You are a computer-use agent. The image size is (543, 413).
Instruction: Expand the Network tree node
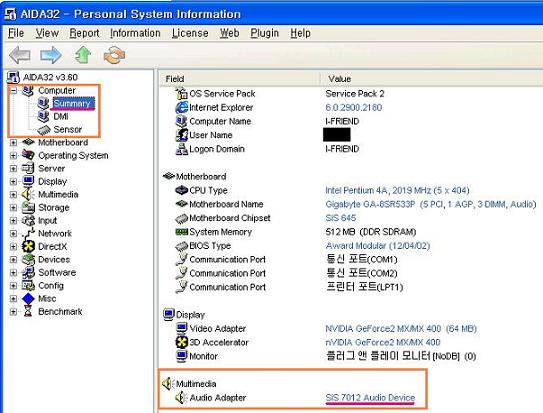click(14, 234)
